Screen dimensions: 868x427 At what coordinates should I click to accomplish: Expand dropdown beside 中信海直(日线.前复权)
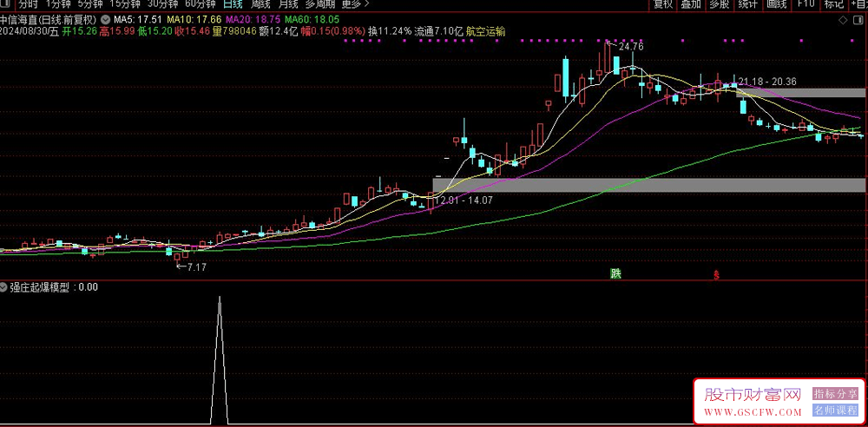pyautogui.click(x=105, y=20)
